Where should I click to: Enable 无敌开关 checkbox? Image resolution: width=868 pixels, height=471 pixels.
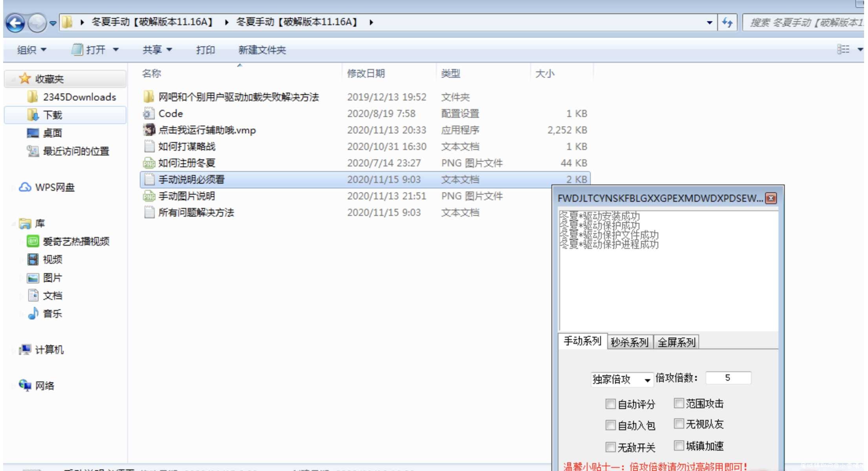coord(610,447)
